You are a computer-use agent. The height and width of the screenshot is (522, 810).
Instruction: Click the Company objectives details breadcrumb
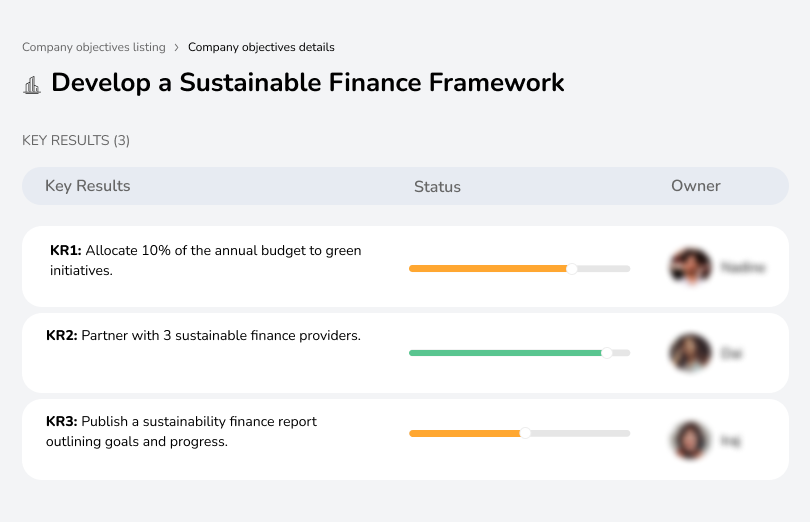[261, 47]
